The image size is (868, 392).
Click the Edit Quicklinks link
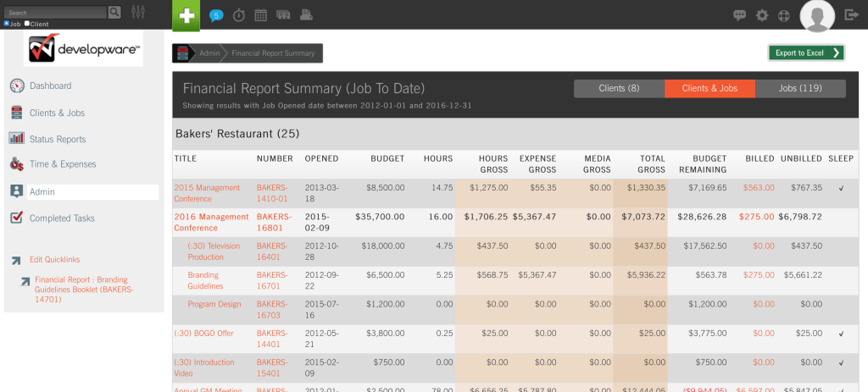pyautogui.click(x=54, y=259)
